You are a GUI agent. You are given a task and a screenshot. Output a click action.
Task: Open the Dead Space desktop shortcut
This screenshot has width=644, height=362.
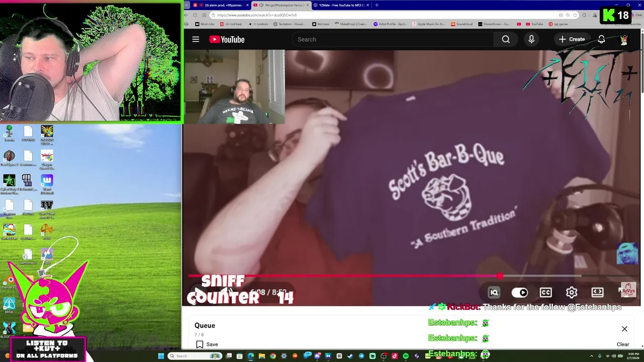(x=9, y=158)
